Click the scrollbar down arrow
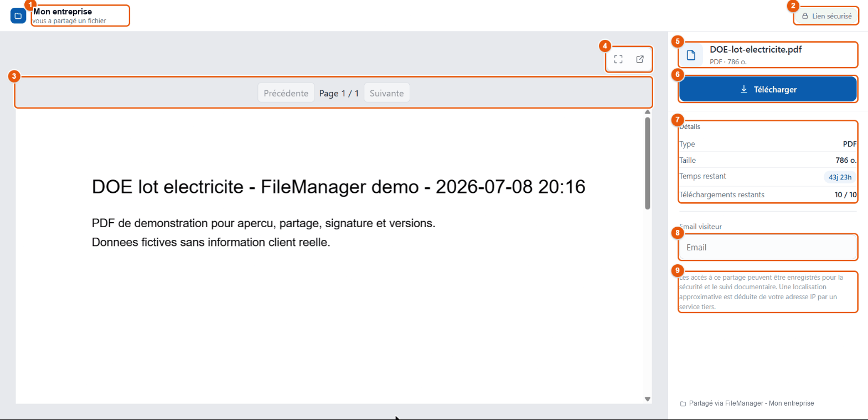 [647, 399]
